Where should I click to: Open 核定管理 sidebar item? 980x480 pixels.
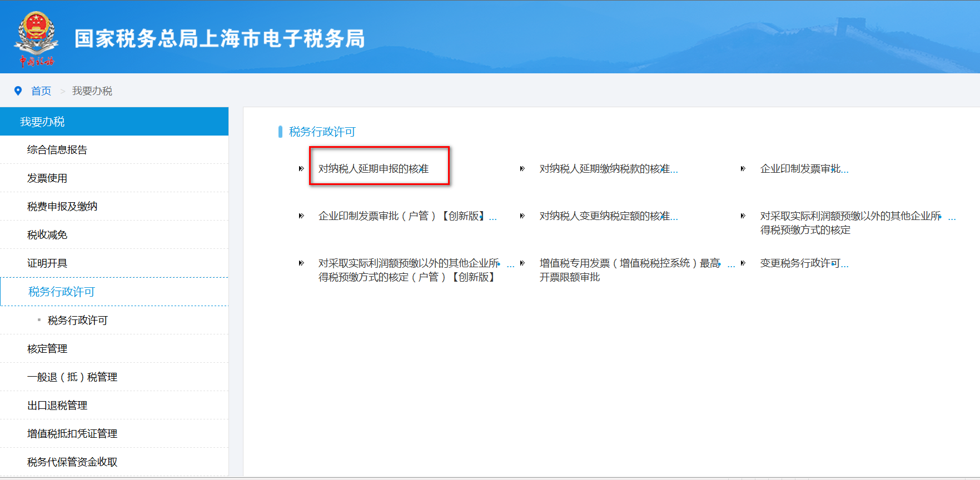114,348
